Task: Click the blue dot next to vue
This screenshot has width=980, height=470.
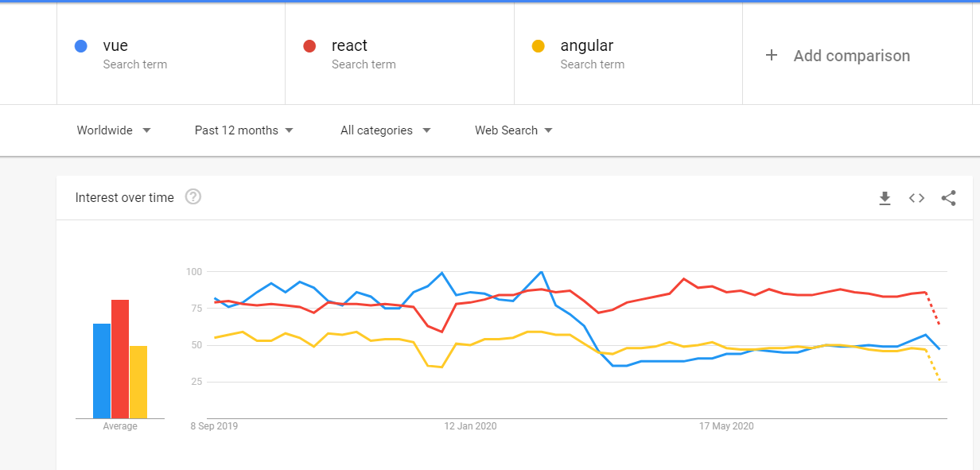Action: [80, 46]
